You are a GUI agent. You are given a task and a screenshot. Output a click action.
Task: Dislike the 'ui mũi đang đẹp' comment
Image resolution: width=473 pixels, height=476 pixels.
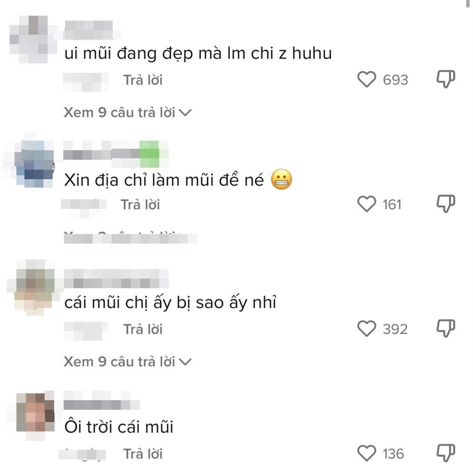(x=446, y=79)
